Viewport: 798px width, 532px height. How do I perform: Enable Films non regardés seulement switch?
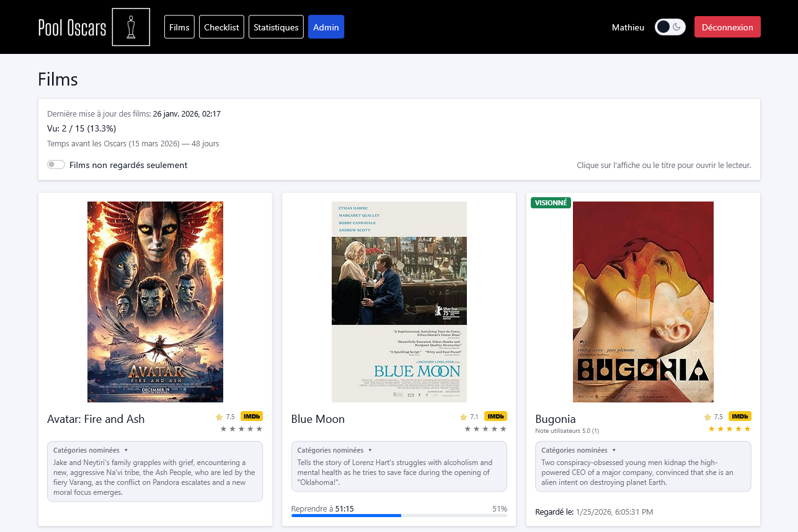click(56, 165)
